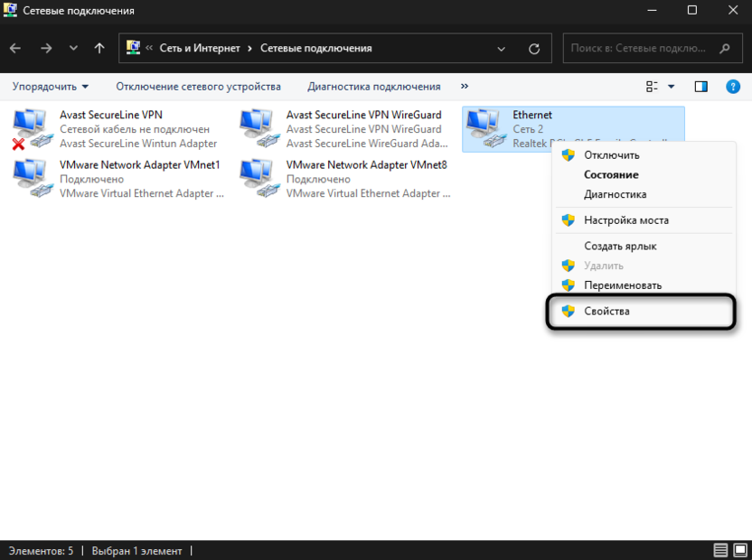Switch to large icons view in status bar
Image resolution: width=752 pixels, height=560 pixels.
click(x=741, y=548)
